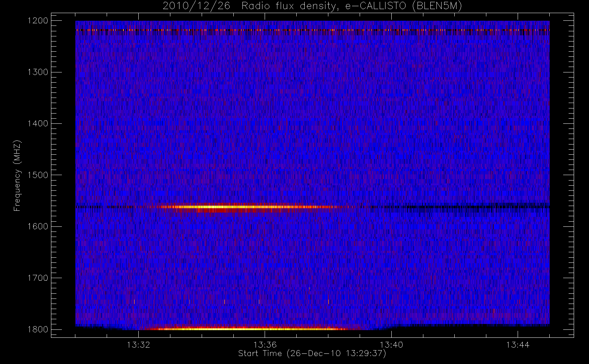The height and width of the screenshot is (364, 589).
Task: Click the 1800 frequency tick label
Action: click(38, 329)
